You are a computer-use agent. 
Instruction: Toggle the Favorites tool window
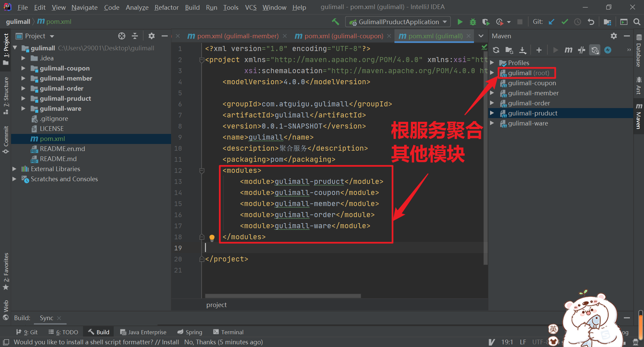pyautogui.click(x=6, y=271)
